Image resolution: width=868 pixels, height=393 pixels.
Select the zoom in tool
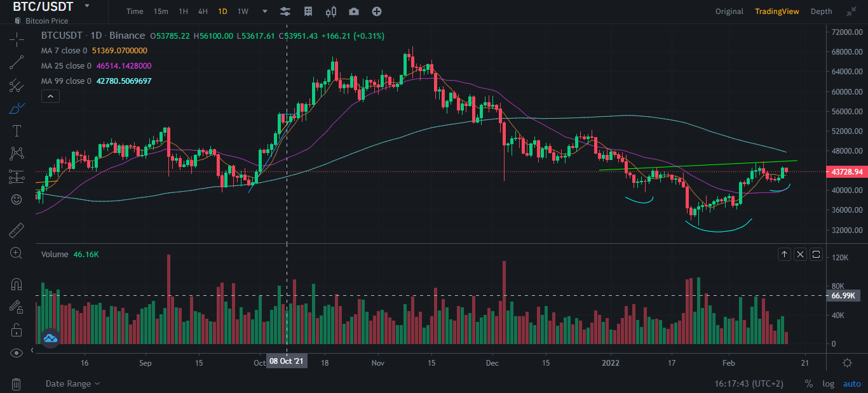tap(17, 253)
